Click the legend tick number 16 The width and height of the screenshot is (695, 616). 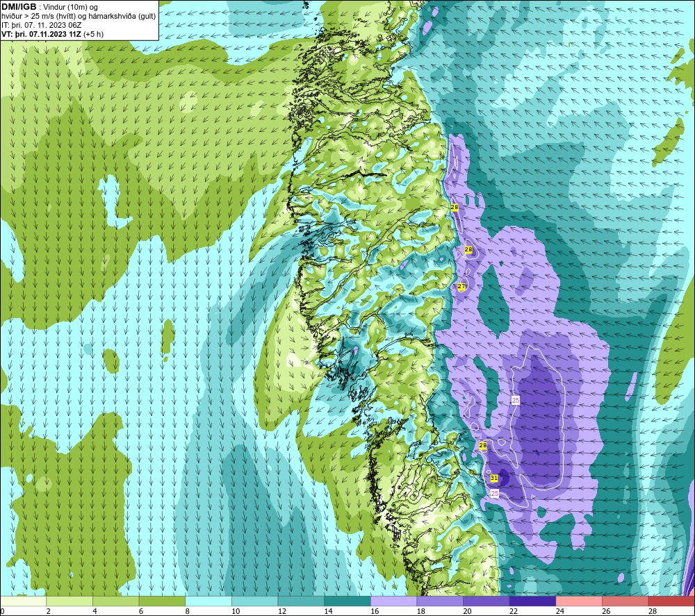[x=375, y=611]
